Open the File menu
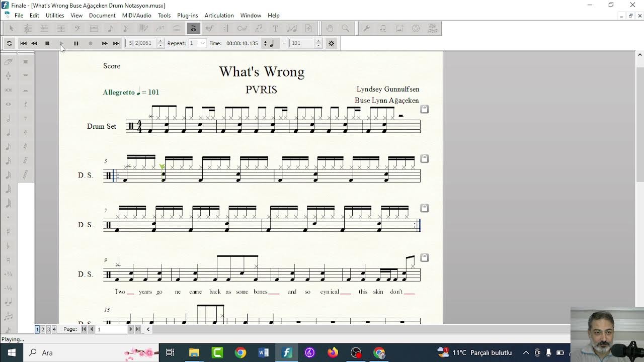The image size is (644, 362). pyautogui.click(x=19, y=16)
